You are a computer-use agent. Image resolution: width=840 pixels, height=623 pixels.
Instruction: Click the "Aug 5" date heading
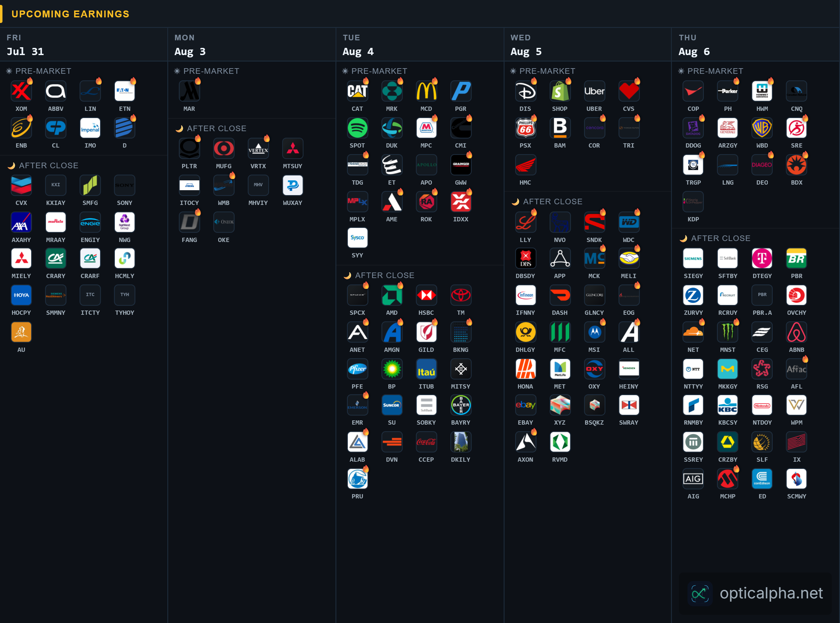(526, 51)
